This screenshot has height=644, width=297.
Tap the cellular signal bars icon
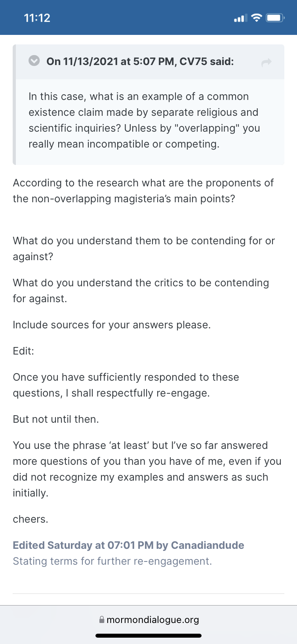tap(241, 18)
